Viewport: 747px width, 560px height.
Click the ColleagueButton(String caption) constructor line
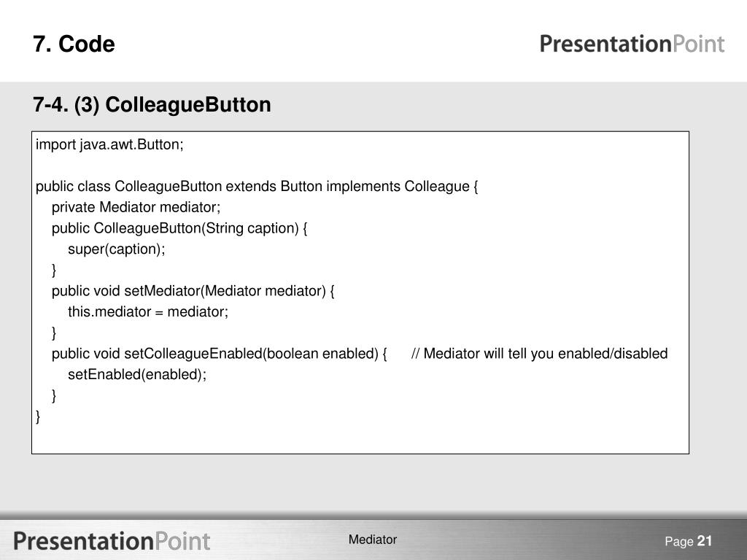tap(179, 228)
